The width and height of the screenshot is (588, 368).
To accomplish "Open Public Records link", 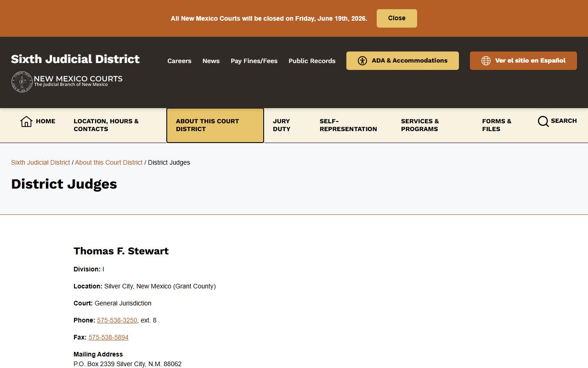I will (312, 61).
